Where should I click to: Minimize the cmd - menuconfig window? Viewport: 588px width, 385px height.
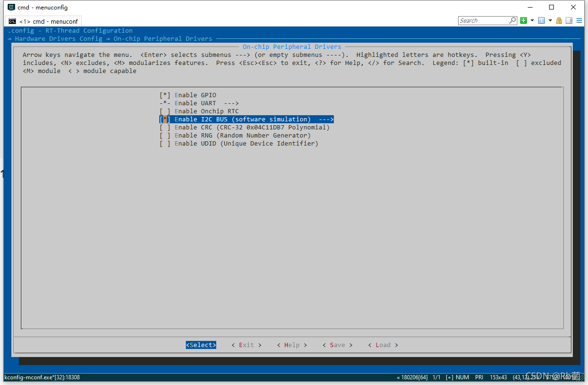[x=530, y=7]
